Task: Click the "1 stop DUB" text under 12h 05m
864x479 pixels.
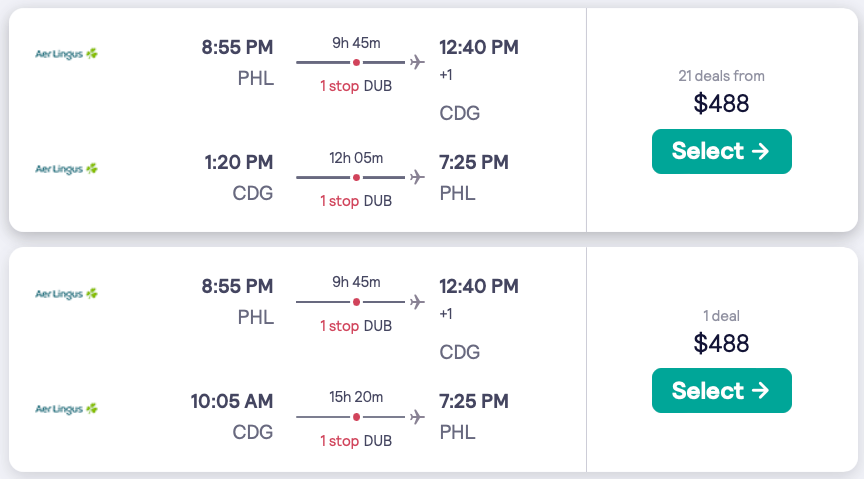Action: (356, 201)
